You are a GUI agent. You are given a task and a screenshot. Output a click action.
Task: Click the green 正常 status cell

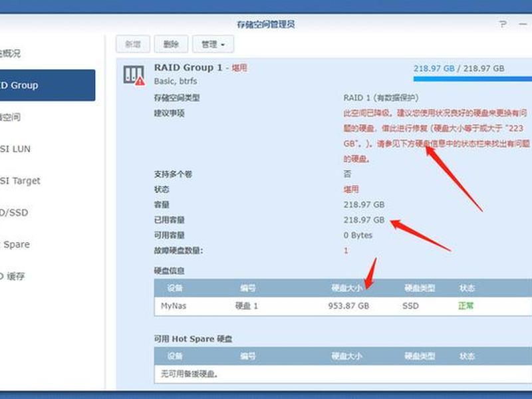466,306
